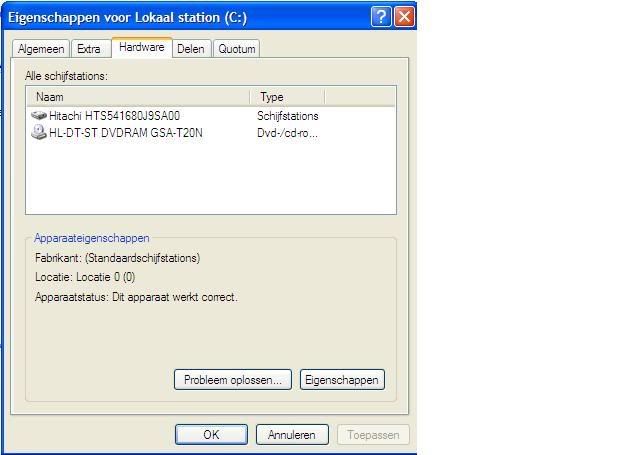Screen dimensions: 640x455
Task: Click the help question mark button
Action: coord(381,17)
